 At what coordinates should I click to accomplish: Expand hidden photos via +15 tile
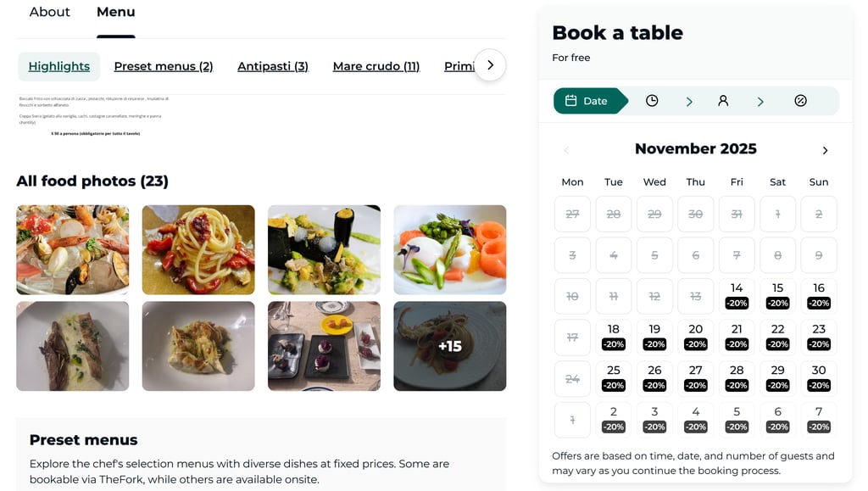click(449, 346)
